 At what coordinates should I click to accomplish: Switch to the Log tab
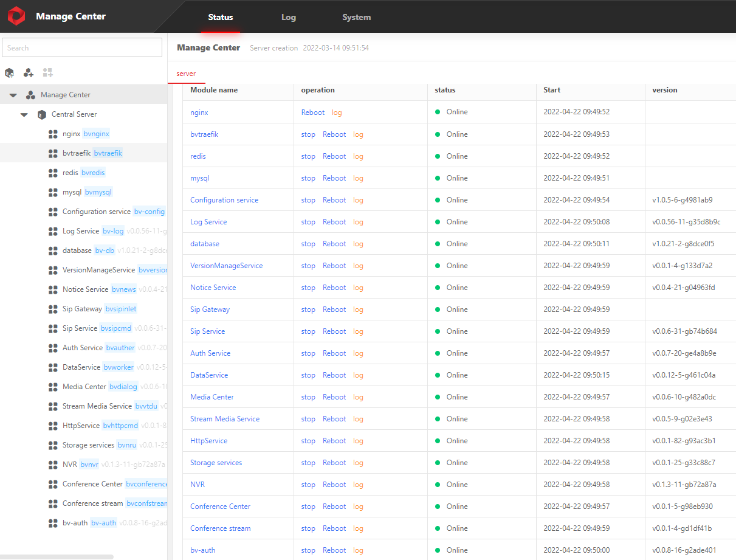288,17
